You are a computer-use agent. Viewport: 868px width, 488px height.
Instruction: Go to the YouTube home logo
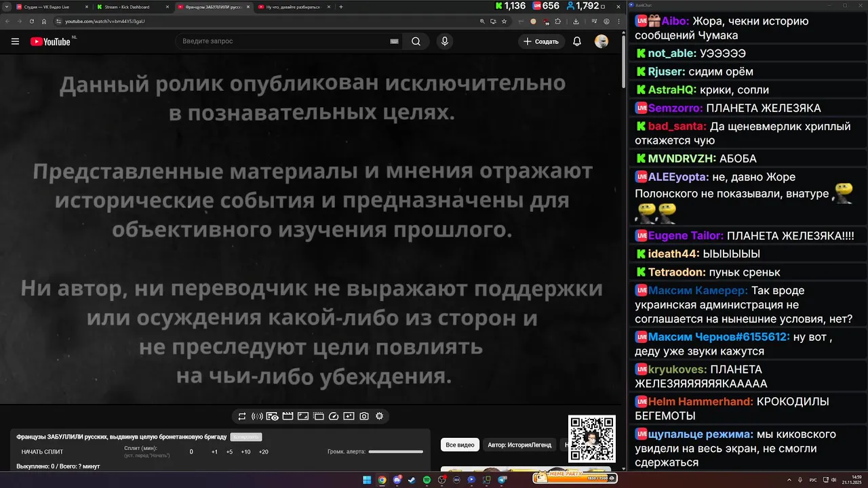(x=50, y=41)
